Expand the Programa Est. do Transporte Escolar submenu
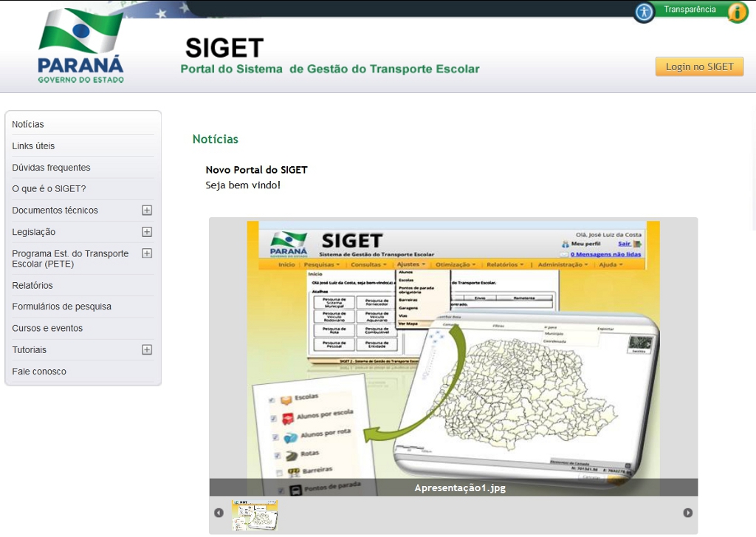This screenshot has height=537, width=756. 147,253
